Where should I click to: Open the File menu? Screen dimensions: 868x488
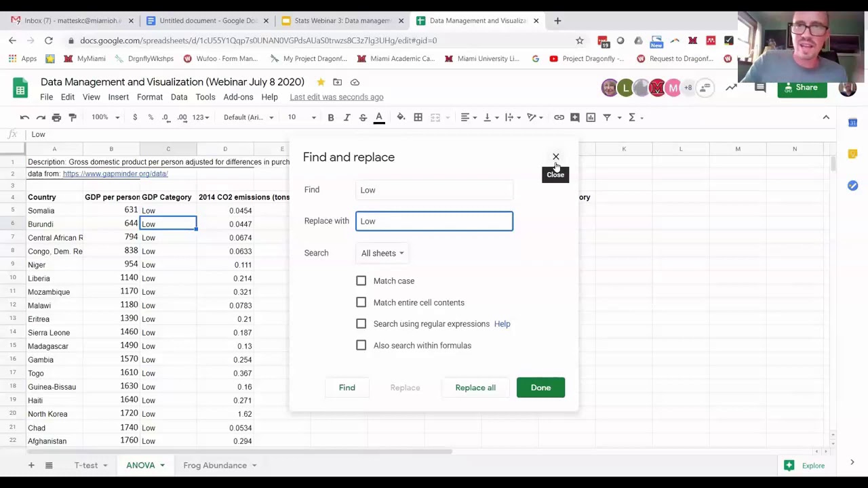pyautogui.click(x=46, y=97)
